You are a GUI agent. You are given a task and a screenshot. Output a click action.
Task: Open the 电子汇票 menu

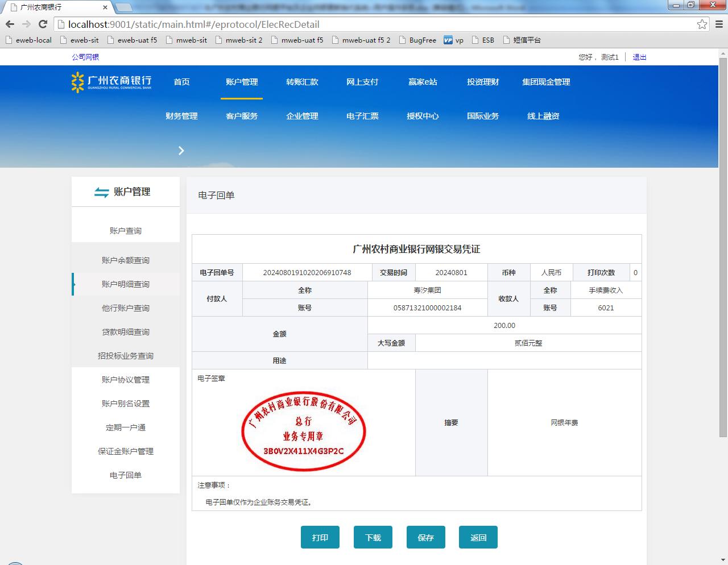362,116
